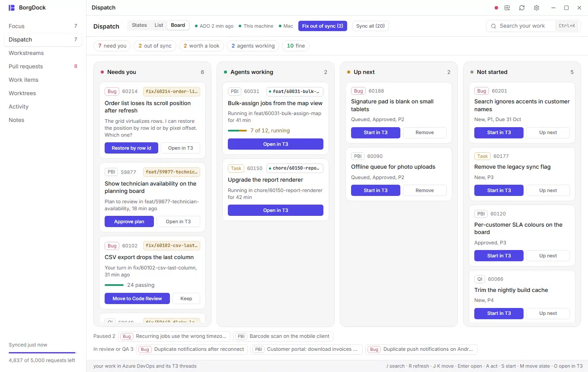The image size is (588, 372).
Task: Click the refresh arrows icon
Action: [x=522, y=8]
